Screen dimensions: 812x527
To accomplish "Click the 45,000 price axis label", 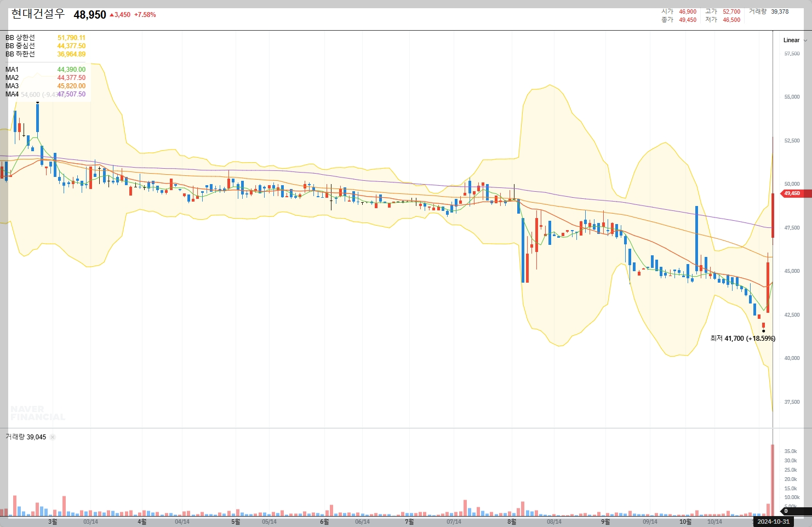I will 792,271.
